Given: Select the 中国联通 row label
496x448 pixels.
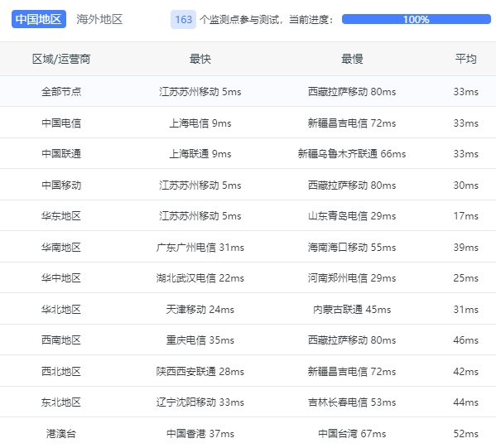Looking at the screenshot, I should 61,154.
